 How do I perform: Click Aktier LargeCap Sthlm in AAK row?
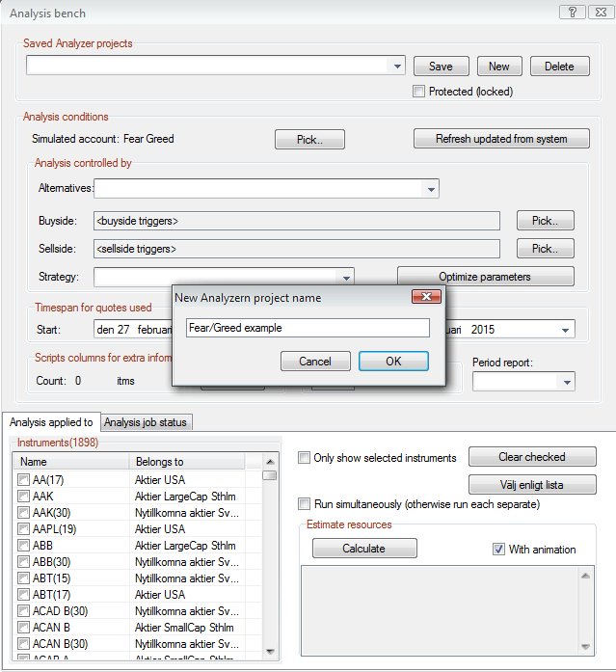(185, 497)
